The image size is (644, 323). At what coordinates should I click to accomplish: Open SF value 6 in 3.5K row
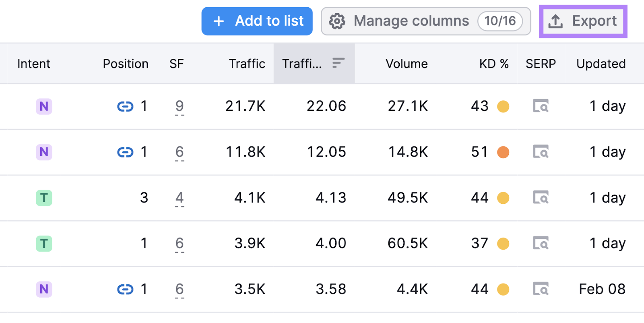(x=180, y=290)
